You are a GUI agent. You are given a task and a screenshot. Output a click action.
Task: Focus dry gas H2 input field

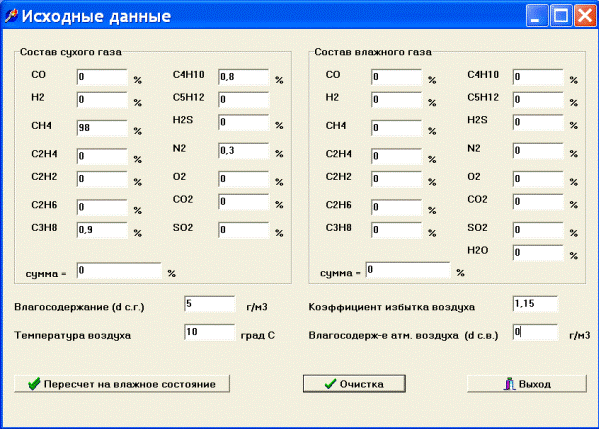click(102, 100)
